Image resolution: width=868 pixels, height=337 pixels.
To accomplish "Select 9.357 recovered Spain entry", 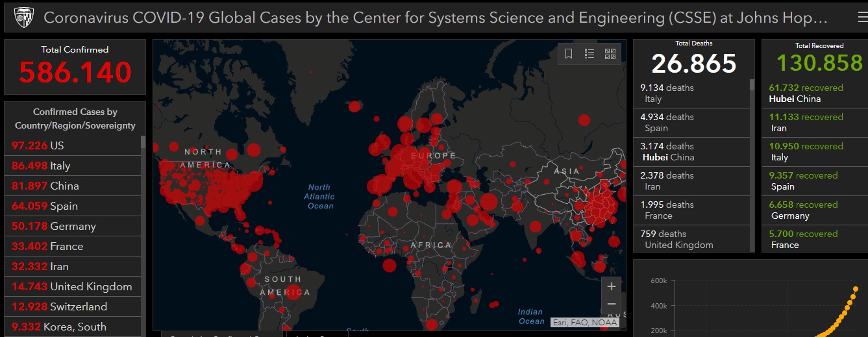I will pyautogui.click(x=815, y=181).
